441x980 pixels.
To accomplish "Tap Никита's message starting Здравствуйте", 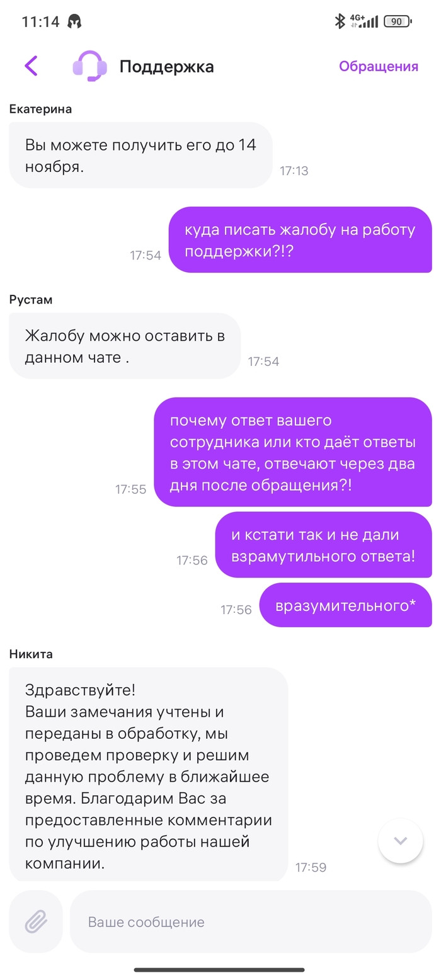I will [148, 775].
